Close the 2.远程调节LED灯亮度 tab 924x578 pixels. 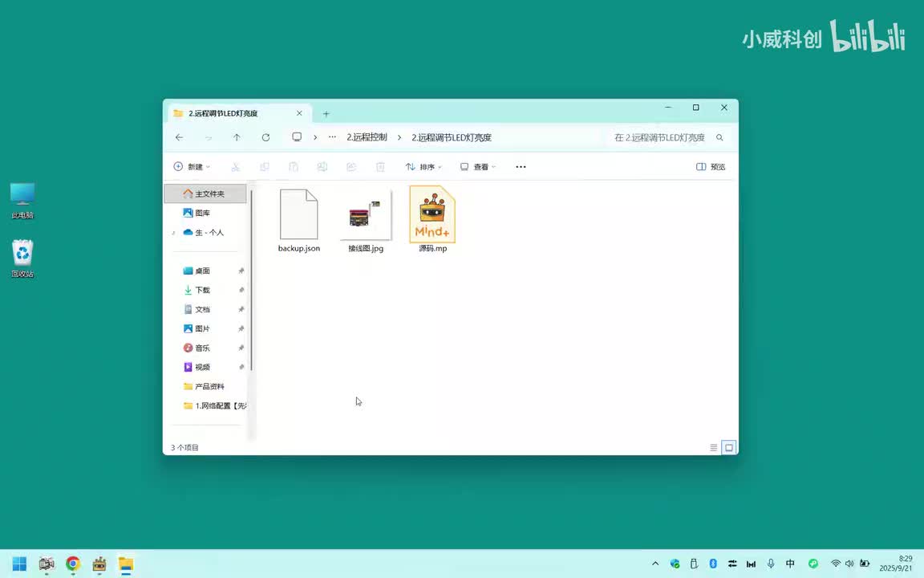point(299,113)
